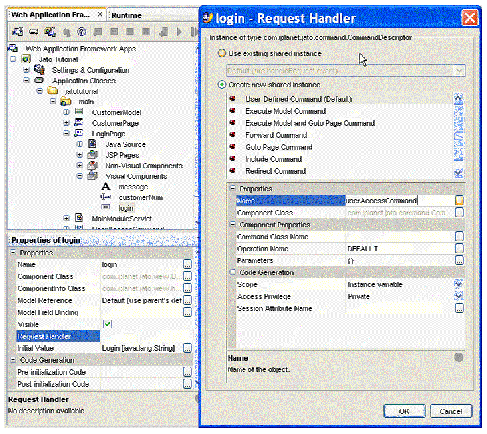The height and width of the screenshot is (434, 487).
Task: Open the disabled shared instance dropdown
Action: (x=345, y=70)
